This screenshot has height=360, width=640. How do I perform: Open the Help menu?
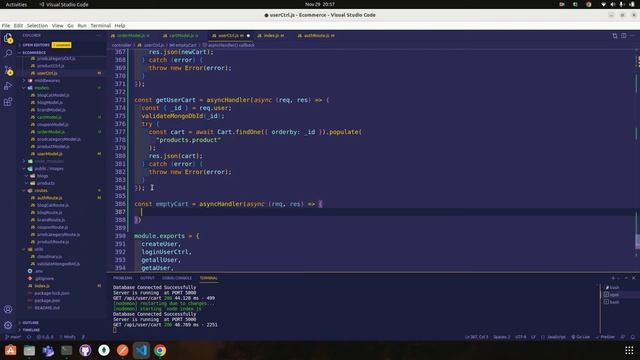pos(120,25)
